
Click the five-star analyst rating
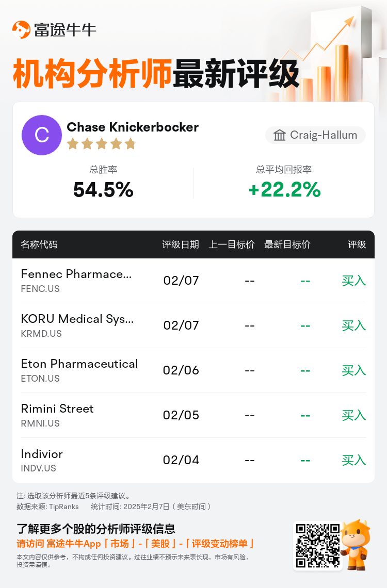point(101,143)
